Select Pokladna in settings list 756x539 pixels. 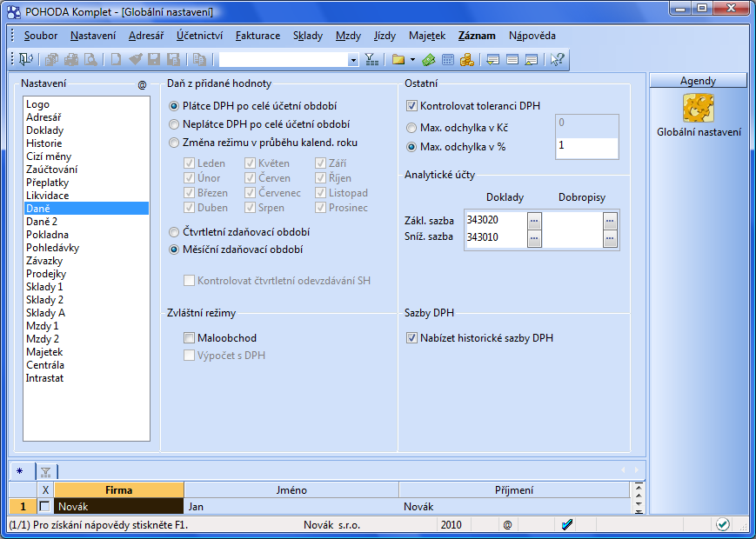tap(86, 235)
